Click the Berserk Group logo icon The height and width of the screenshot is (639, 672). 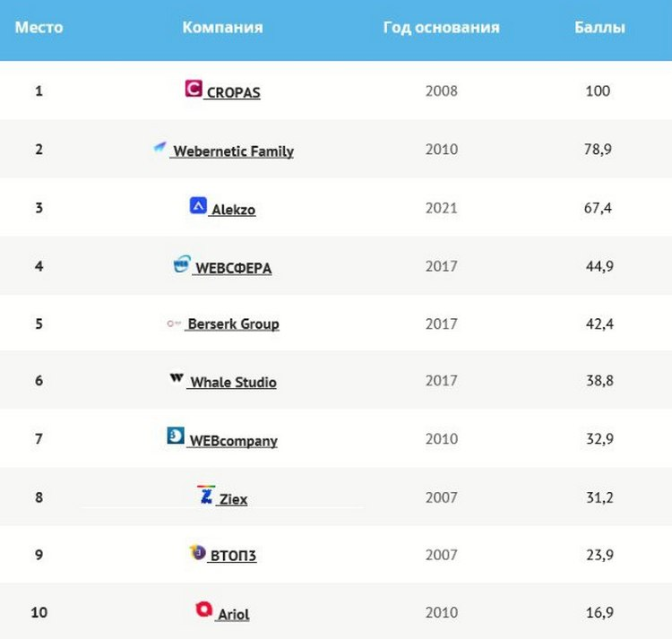pos(174,324)
